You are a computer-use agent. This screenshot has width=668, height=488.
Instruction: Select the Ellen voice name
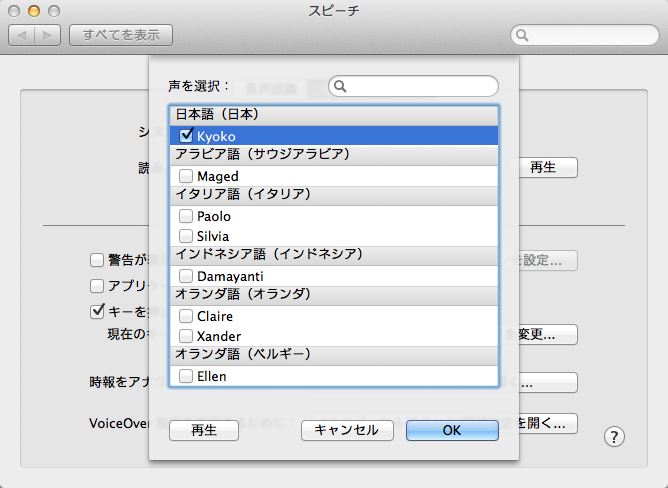(x=212, y=376)
